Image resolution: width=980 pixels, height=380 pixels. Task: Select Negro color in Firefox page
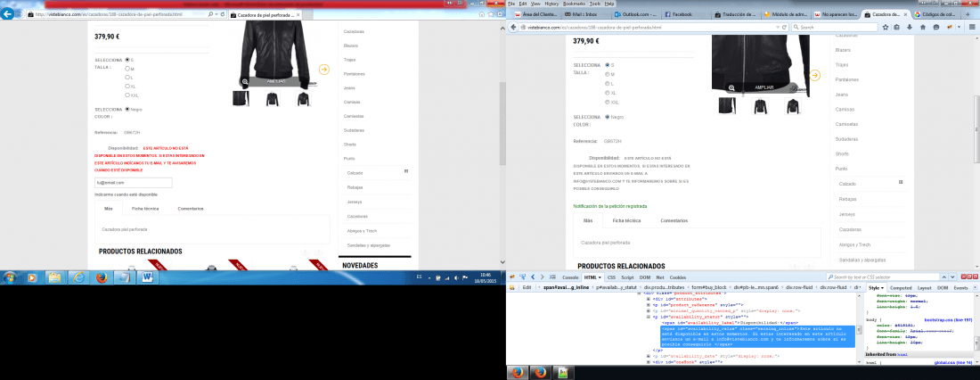coord(607,117)
